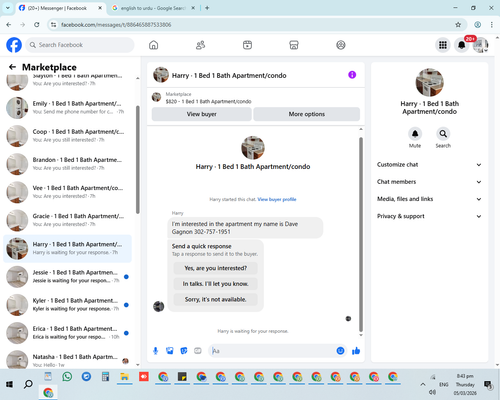Open Chrome's three-dot menu
This screenshot has height=400, width=500.
coord(492,25)
